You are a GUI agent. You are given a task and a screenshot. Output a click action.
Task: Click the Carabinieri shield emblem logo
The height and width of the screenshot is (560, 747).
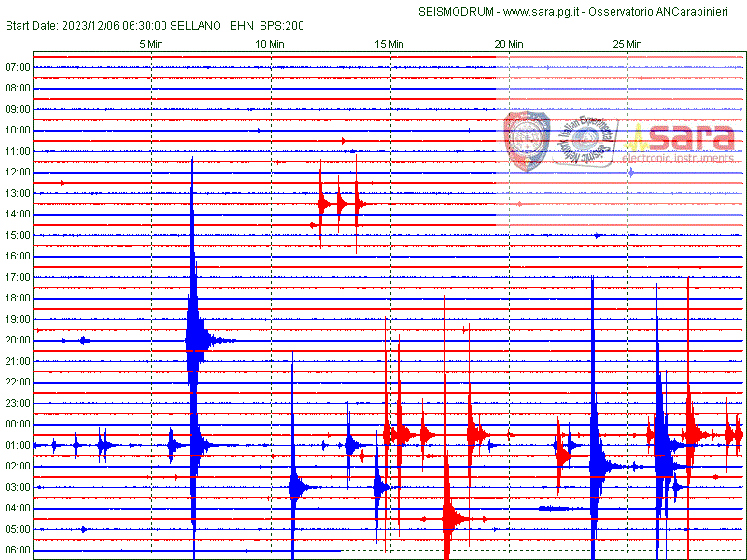(527, 141)
